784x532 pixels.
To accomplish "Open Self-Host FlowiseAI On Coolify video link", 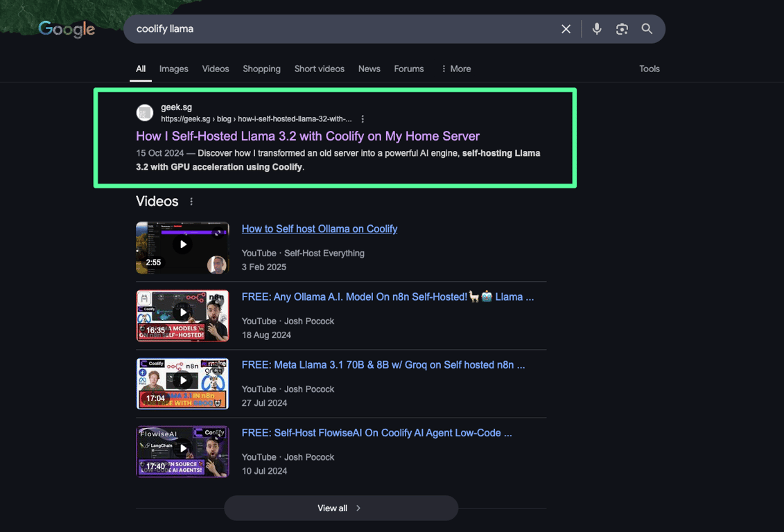I will 376,432.
